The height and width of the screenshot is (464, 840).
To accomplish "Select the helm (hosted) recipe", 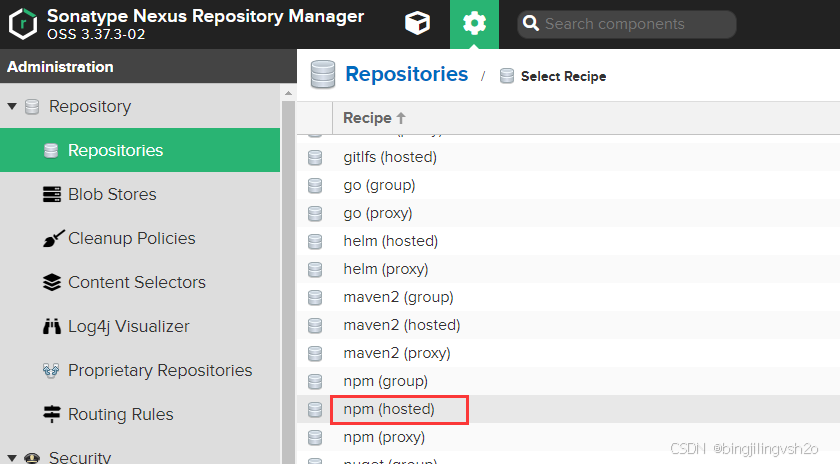I will [x=391, y=241].
